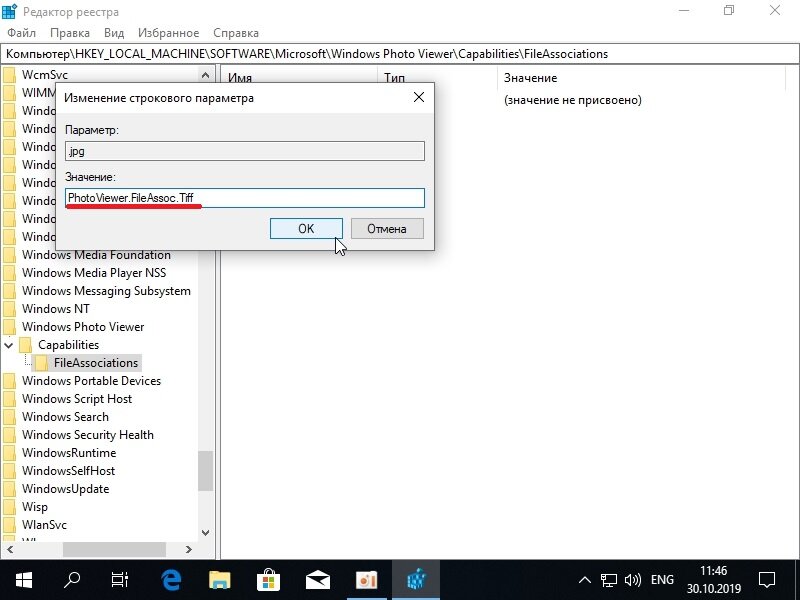Open File Explorer from taskbar
The image size is (800, 600).
[x=220, y=580]
